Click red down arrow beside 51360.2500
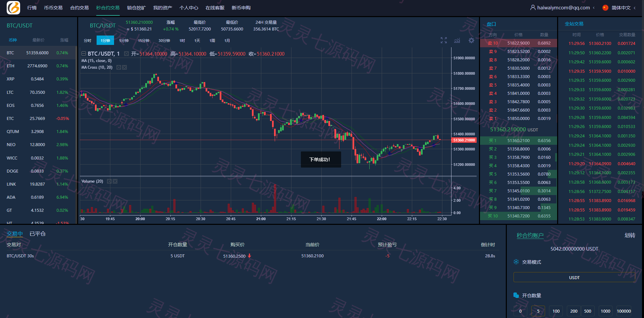Image resolution: width=644 pixels, height=318 pixels. 250,256
